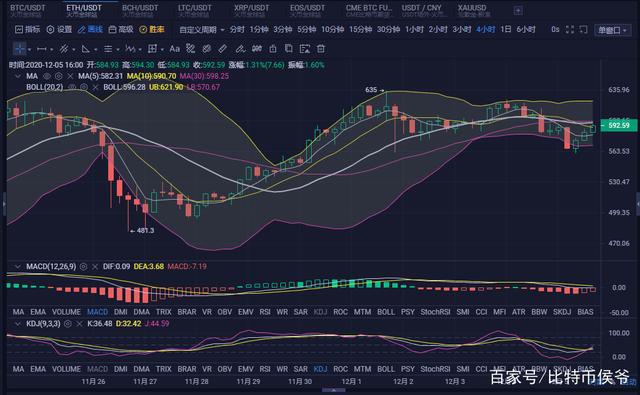Image resolution: width=640 pixels, height=395 pixels.
Task: Open the 胜率 win rate button
Action: point(152,29)
